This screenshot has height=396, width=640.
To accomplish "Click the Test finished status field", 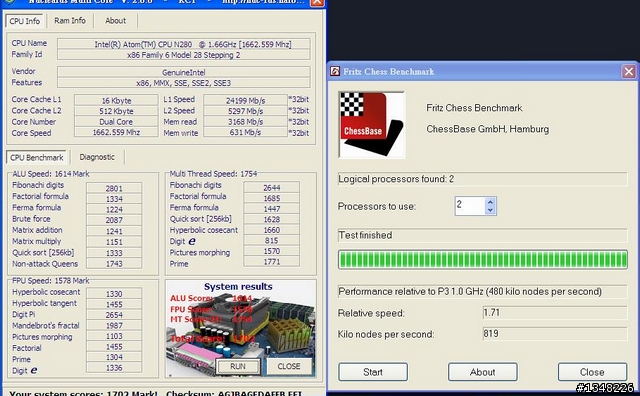I will (x=482, y=235).
